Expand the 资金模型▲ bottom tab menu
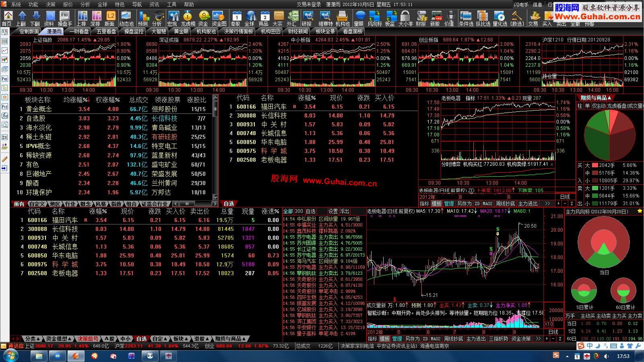 [x=59, y=339]
